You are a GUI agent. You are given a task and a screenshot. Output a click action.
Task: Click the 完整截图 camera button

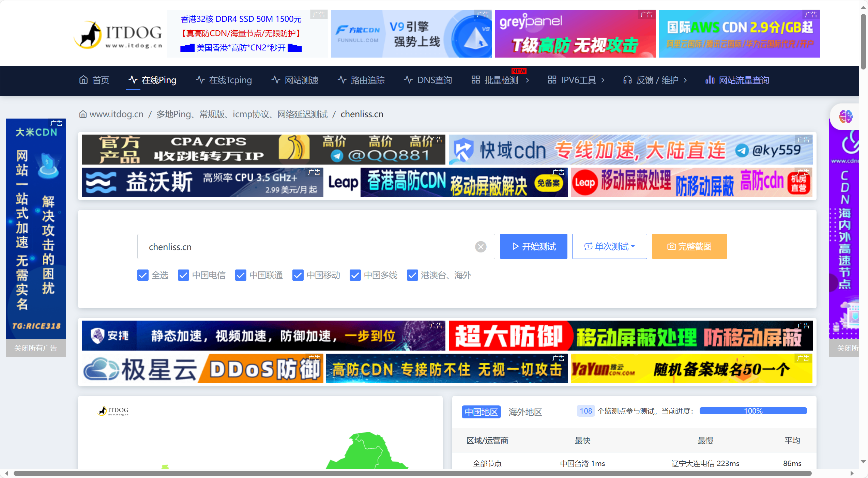689,246
